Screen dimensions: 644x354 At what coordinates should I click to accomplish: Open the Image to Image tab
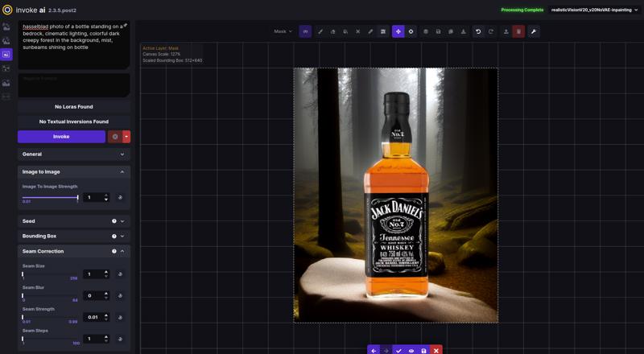(x=6, y=41)
